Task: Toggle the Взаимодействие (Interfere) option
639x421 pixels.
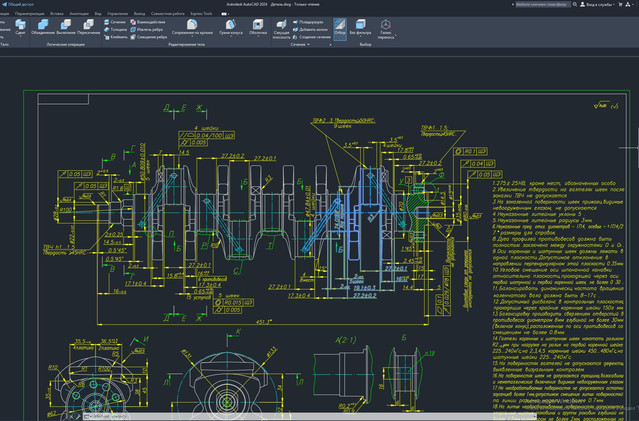Action: pos(148,22)
